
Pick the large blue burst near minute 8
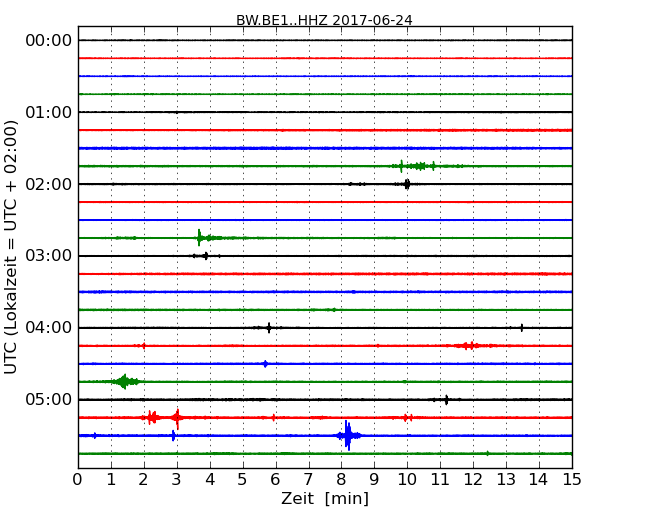click(x=348, y=435)
